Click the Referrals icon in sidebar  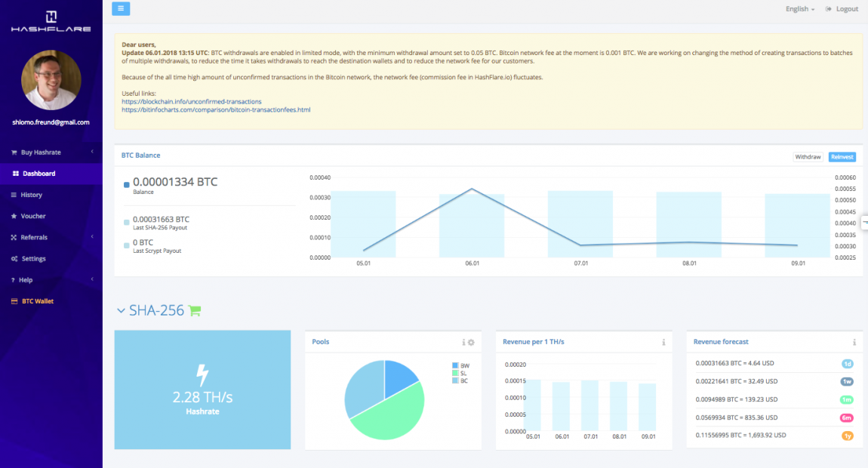click(x=14, y=238)
